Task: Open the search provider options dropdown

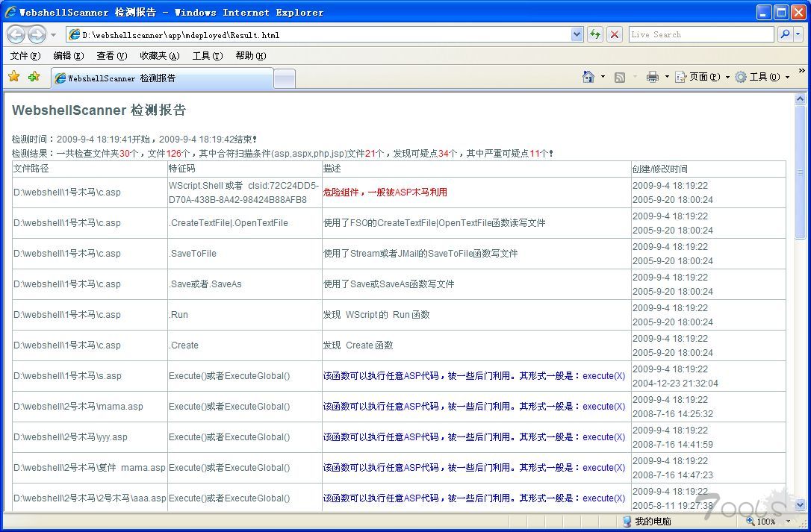Action: (798, 34)
